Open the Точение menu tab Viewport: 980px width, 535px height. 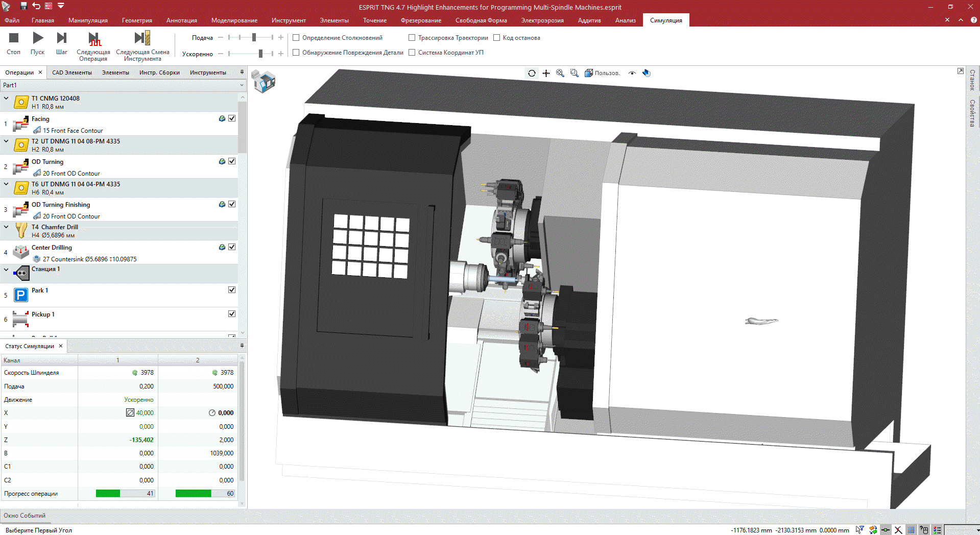click(374, 20)
